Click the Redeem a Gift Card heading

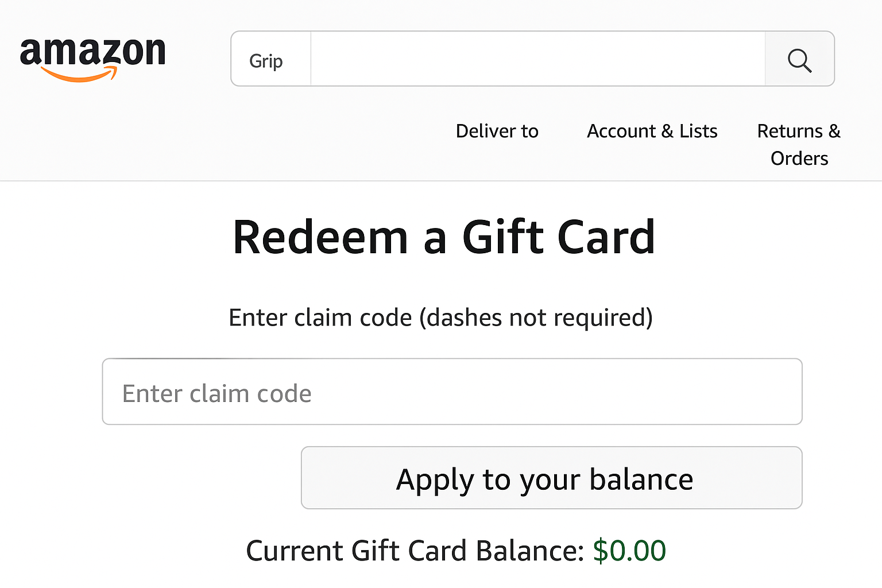tap(443, 237)
